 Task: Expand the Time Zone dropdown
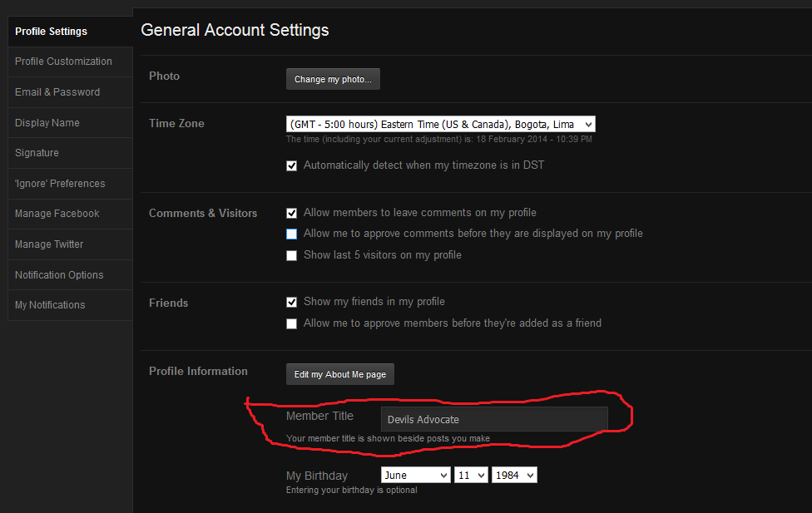(x=441, y=124)
